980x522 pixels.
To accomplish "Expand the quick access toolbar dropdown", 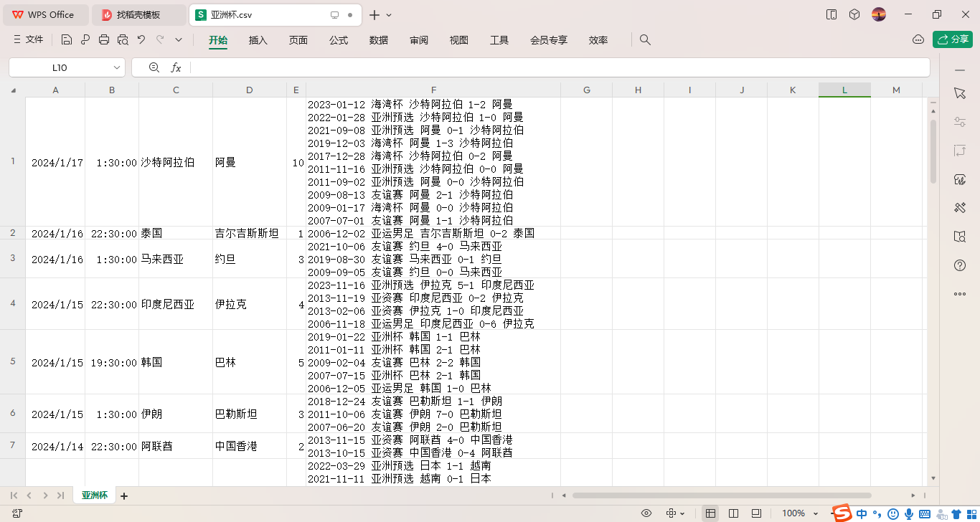I will pyautogui.click(x=179, y=40).
